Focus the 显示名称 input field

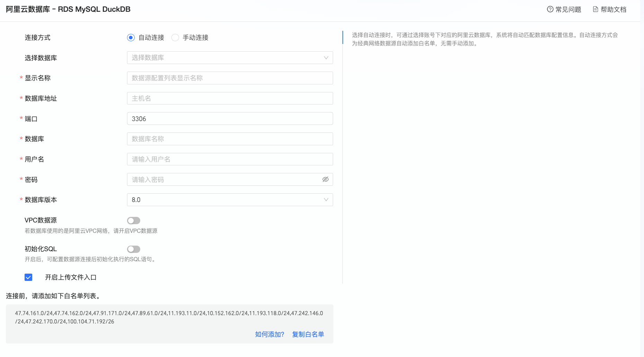[x=230, y=78]
